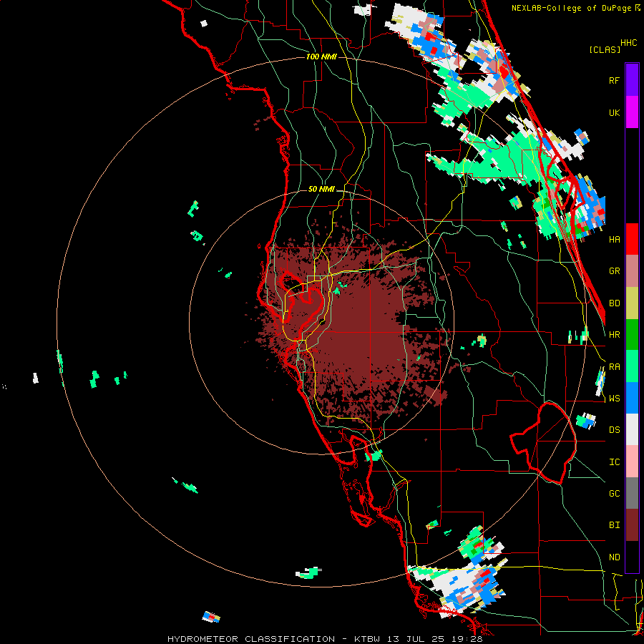Select the GR pink-brown legend swatch
Viewport: 644px width, 644px height.
point(632,271)
